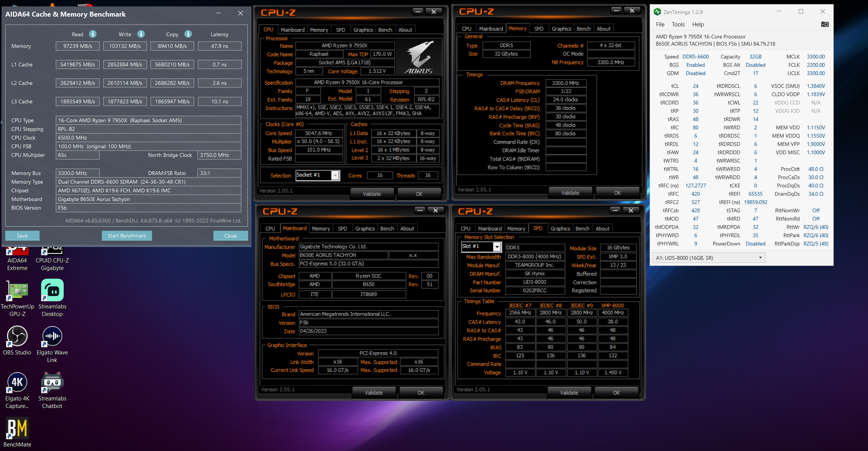Click the AORUS logo in CPU-Z

tap(419, 57)
